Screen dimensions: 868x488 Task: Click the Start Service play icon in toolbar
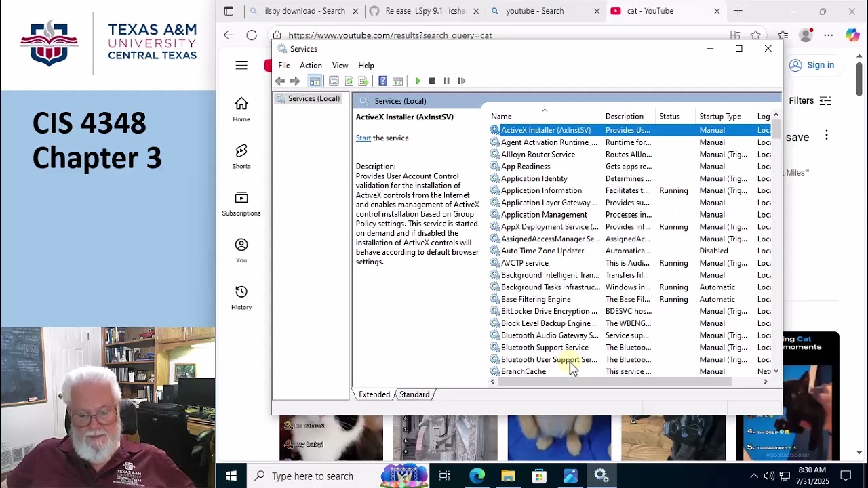click(x=418, y=81)
